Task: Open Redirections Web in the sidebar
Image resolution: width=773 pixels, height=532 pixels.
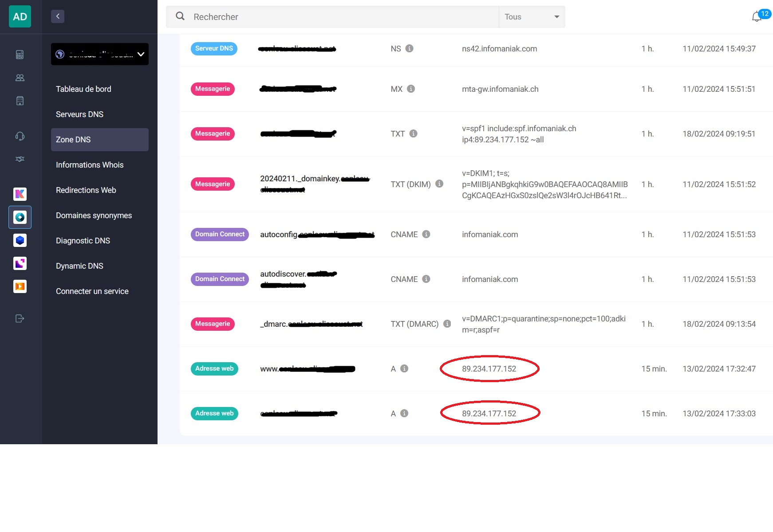Action: (86, 190)
